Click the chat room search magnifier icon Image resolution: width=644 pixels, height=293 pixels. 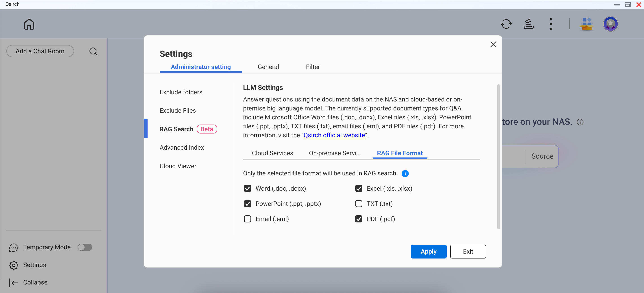[93, 52]
